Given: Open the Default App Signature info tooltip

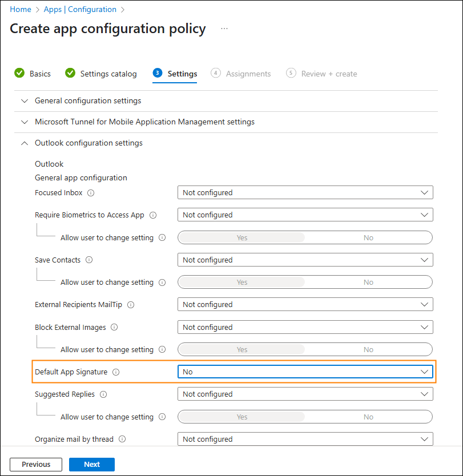Looking at the screenshot, I should click(116, 372).
